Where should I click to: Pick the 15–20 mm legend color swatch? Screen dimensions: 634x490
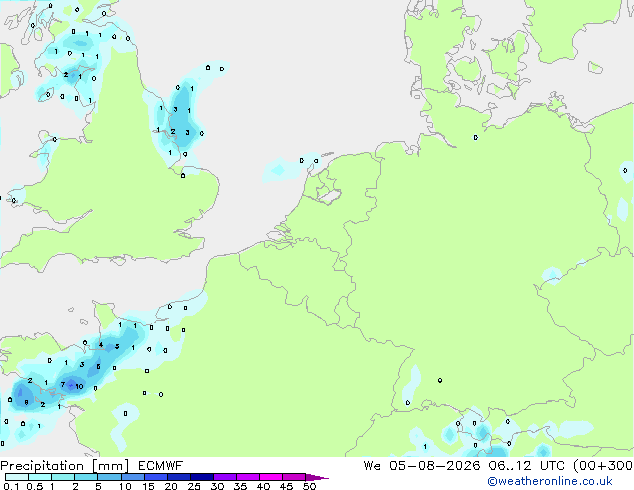pyautogui.click(x=155, y=477)
